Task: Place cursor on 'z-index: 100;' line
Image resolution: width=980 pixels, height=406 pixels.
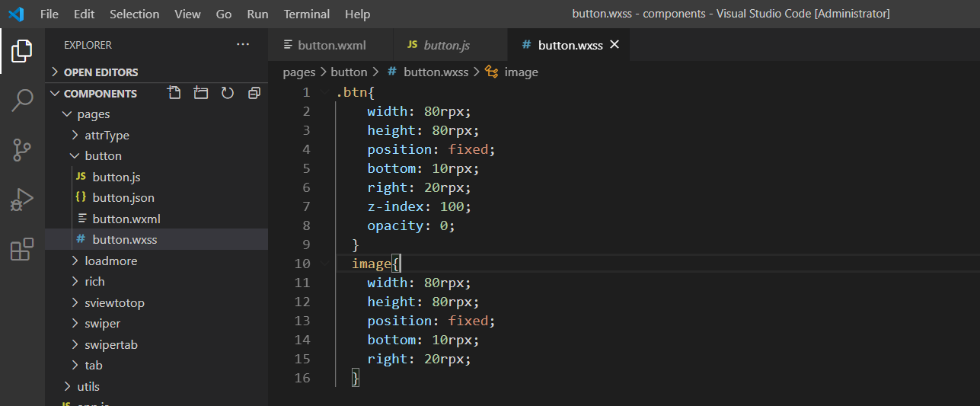Action: click(x=419, y=206)
